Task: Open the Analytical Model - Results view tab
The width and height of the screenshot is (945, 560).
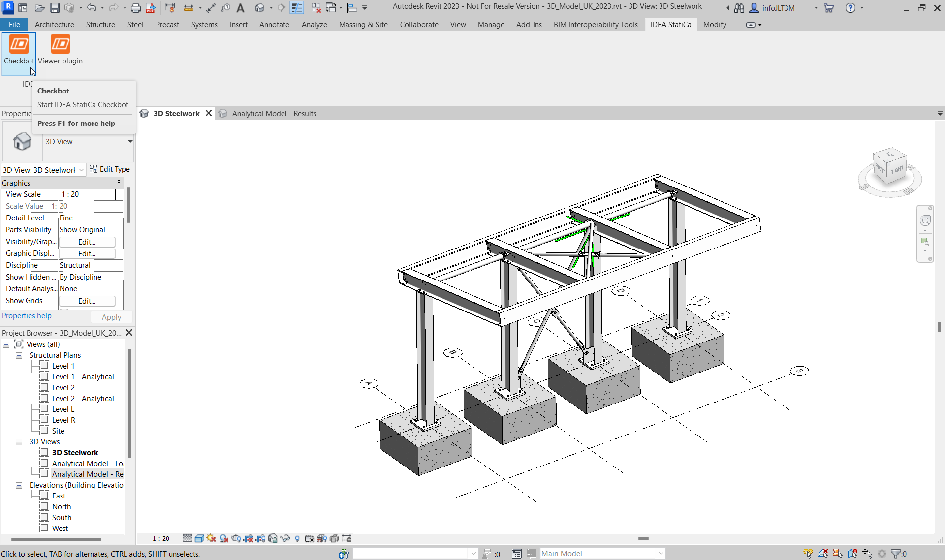Action: coord(274,113)
